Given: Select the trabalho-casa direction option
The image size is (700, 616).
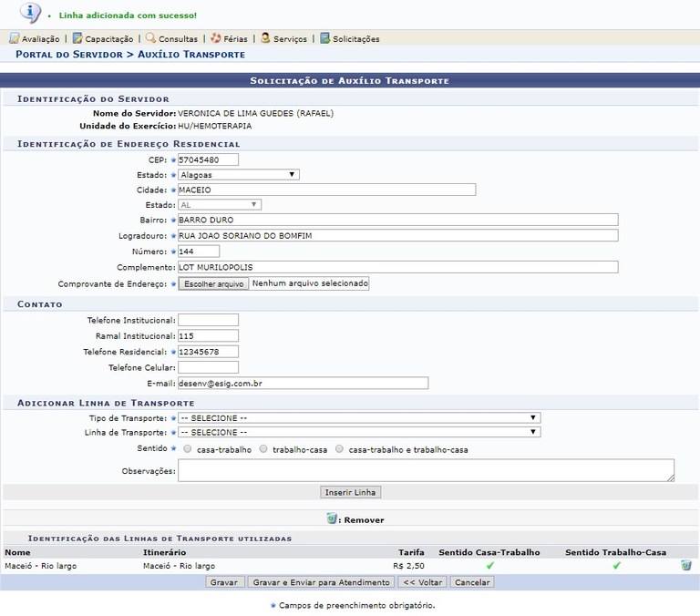Looking at the screenshot, I should (x=264, y=449).
